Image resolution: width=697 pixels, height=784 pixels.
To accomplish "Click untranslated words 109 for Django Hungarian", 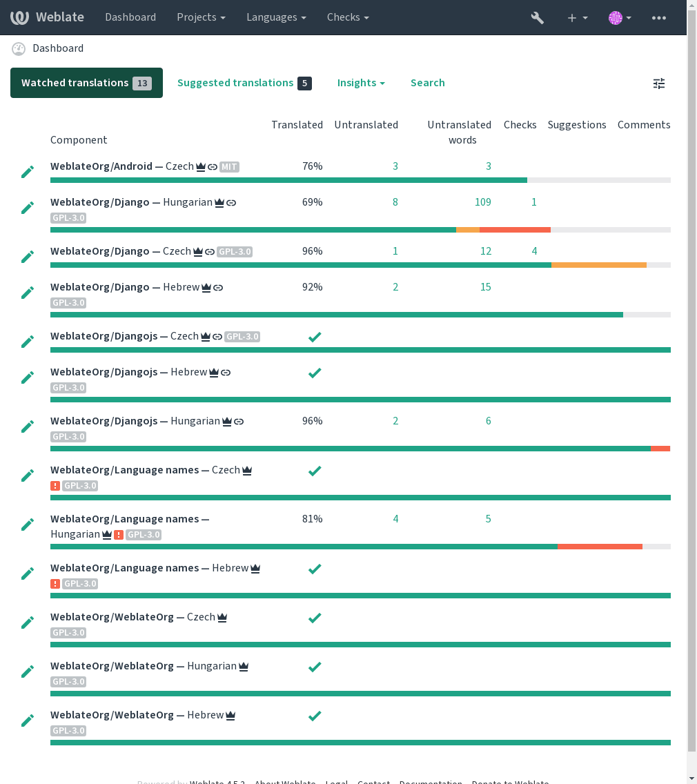I will (483, 202).
